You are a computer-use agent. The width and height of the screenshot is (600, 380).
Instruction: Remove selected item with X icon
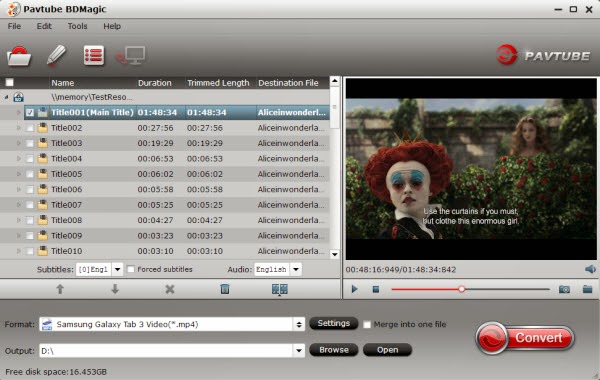click(170, 289)
